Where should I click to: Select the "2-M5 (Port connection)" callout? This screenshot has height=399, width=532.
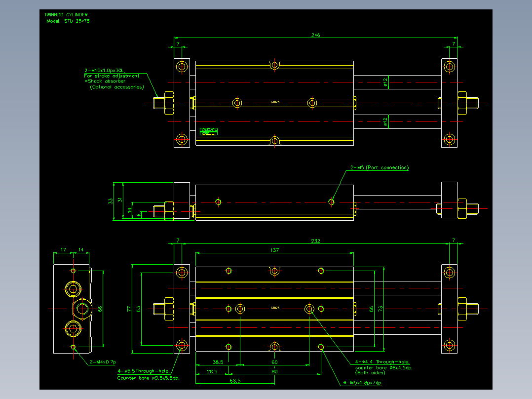pos(380,168)
